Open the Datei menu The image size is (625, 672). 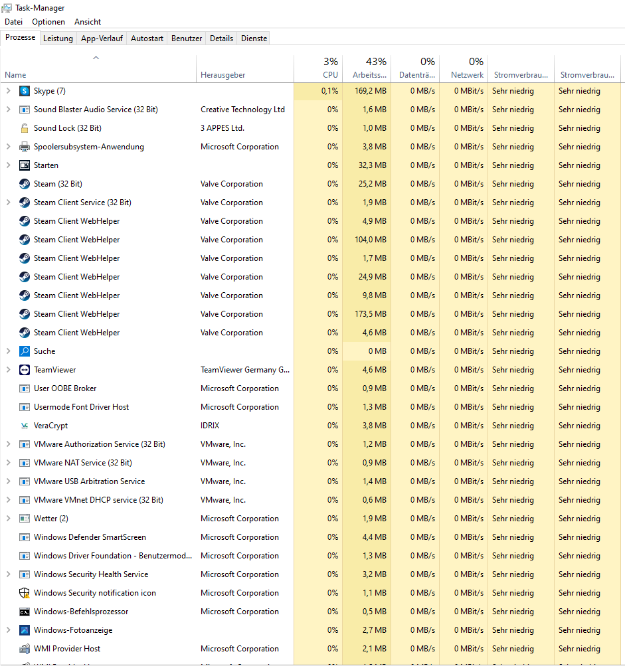(x=14, y=22)
